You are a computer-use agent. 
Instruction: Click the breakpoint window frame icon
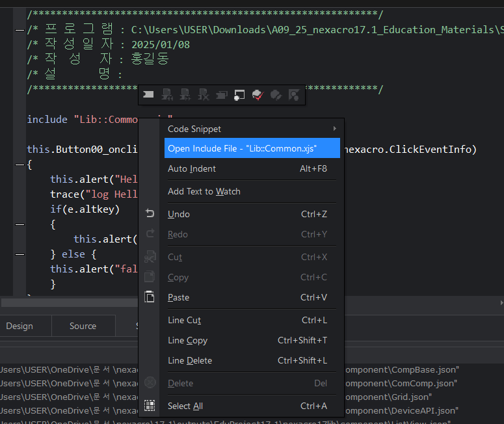[x=239, y=95]
